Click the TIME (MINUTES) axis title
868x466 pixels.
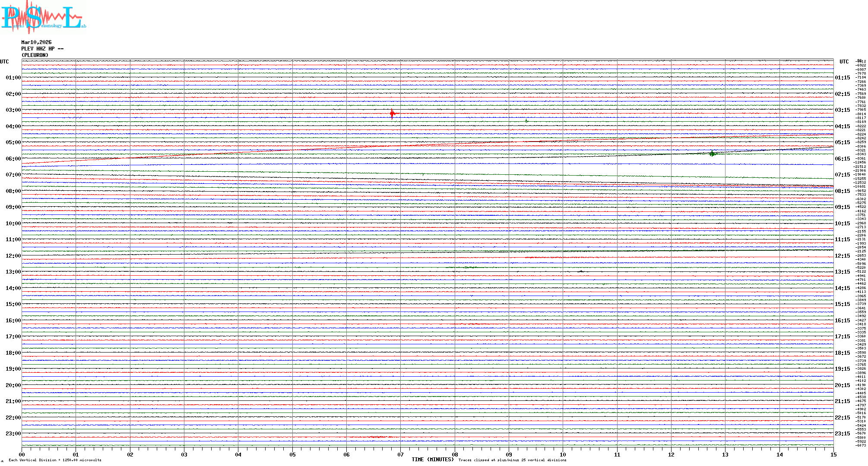point(432,460)
